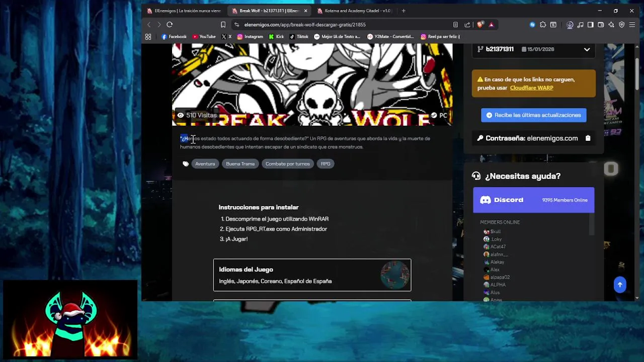This screenshot has width=644, height=362.
Task: Click the headset icon beside ¿Necesitas ayuda?
Action: tap(476, 176)
